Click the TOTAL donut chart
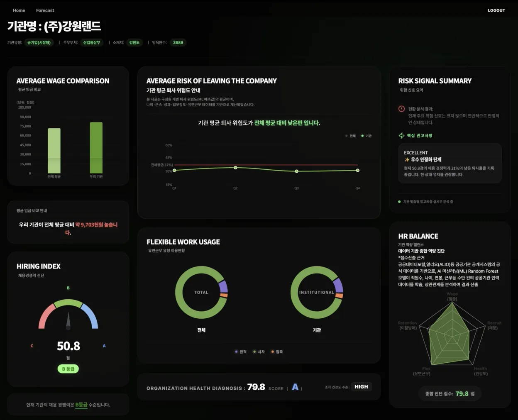The width and height of the screenshot is (518, 420). click(x=201, y=293)
